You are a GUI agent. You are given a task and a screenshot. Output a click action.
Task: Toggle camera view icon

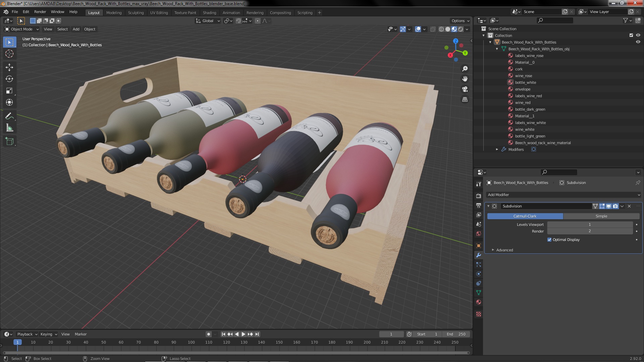pyautogui.click(x=465, y=89)
